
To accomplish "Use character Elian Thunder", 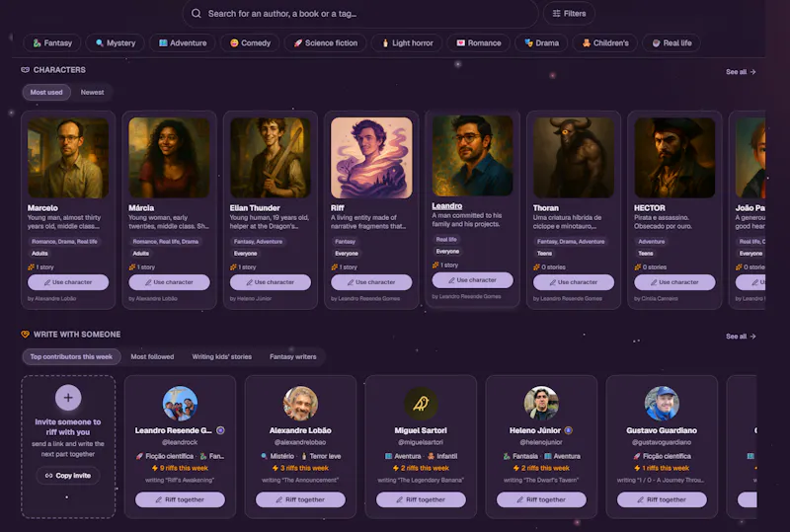I will (x=270, y=282).
